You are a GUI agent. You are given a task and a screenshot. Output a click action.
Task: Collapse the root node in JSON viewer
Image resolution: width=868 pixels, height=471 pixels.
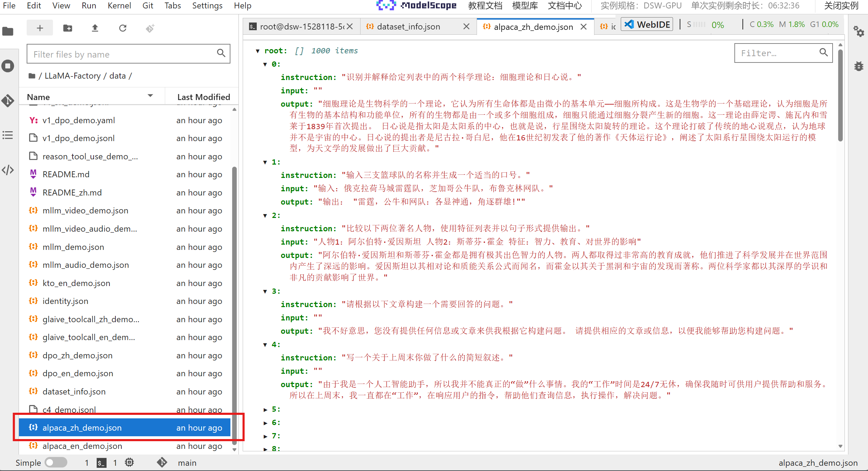[258, 51]
